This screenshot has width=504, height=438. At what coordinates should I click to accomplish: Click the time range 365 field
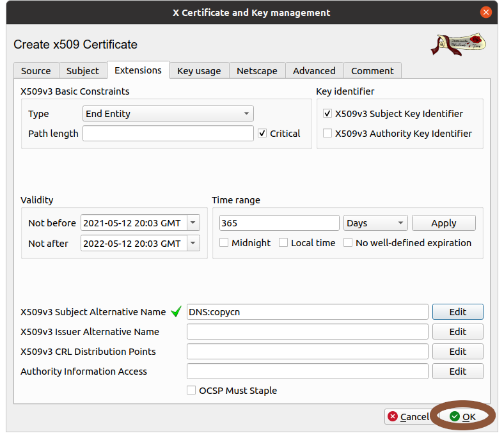click(280, 223)
